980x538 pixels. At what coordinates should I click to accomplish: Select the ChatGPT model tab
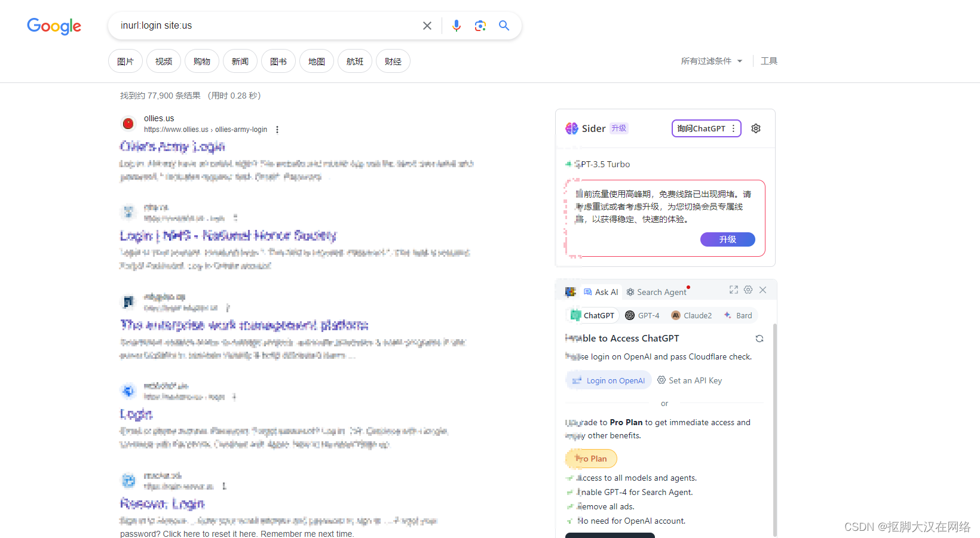coord(593,315)
